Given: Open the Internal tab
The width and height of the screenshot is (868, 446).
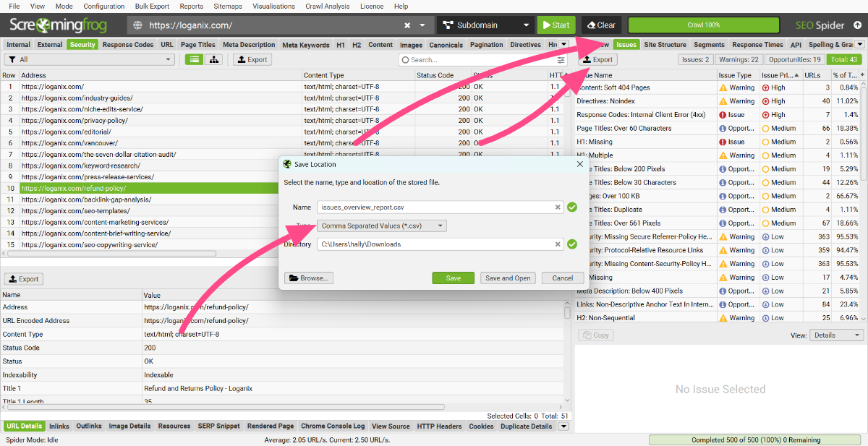Looking at the screenshot, I should point(19,45).
